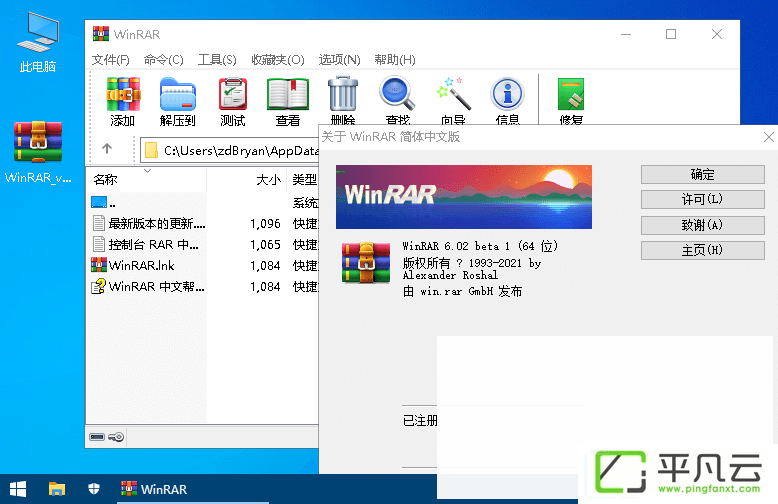Click the 删除 (Delete) trash can icon

point(343,94)
